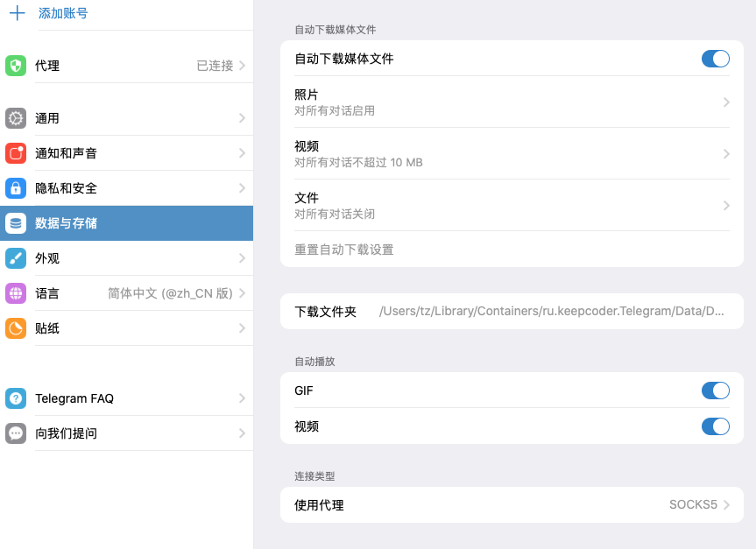Click the 连接类型 section header
The width and height of the screenshot is (756, 549).
click(x=314, y=476)
